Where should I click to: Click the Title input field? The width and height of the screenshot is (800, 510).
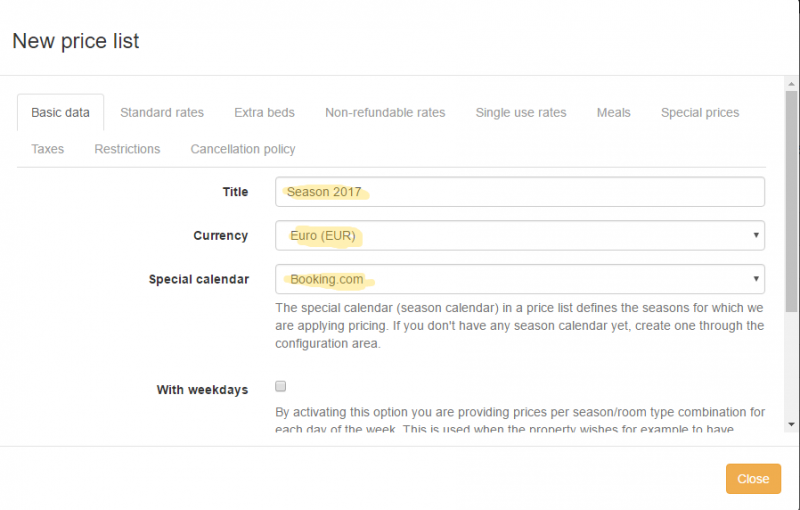pyautogui.click(x=520, y=192)
